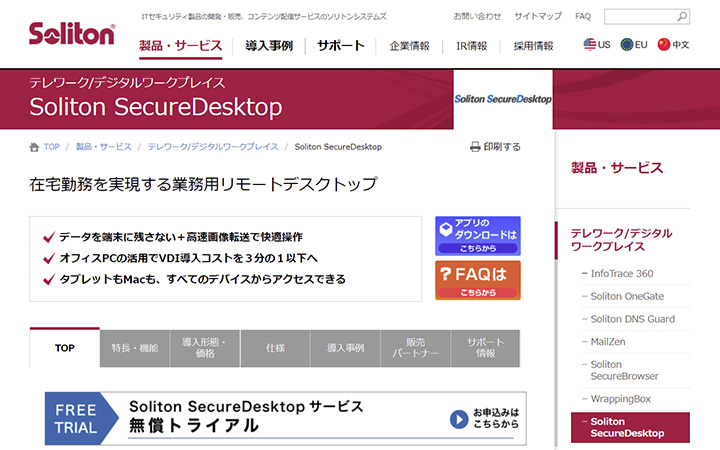Open the 採用情報 menu item
The image size is (720, 450).
pos(533,46)
